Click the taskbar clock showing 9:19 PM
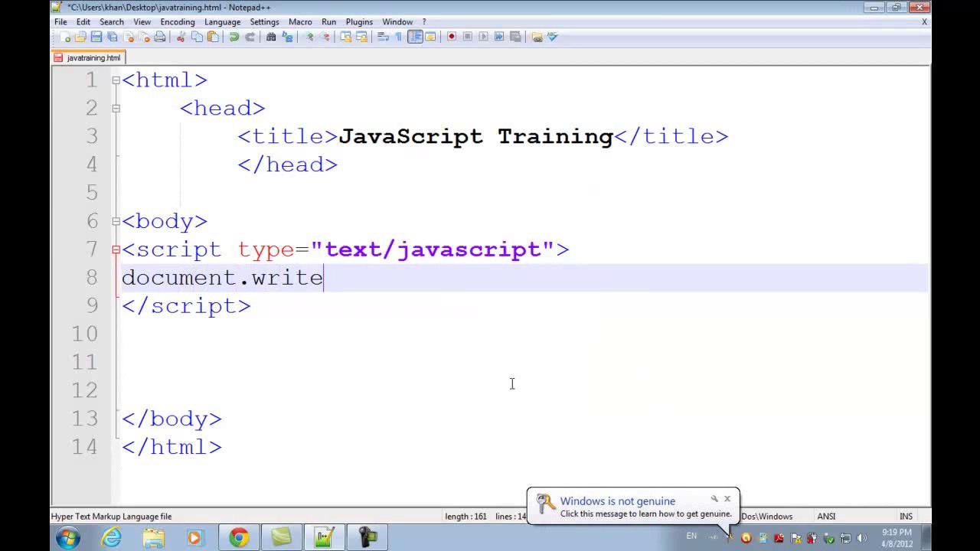Viewport: 980px width, 551px height. click(x=897, y=538)
